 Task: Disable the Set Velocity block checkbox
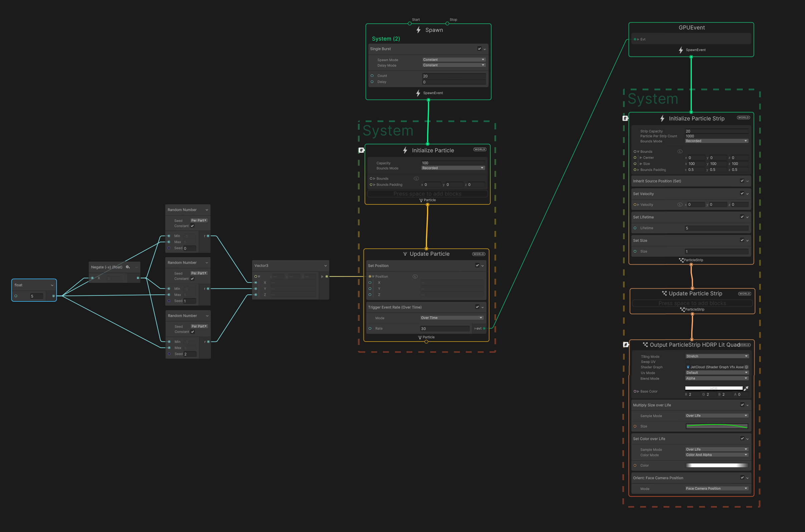pos(742,193)
